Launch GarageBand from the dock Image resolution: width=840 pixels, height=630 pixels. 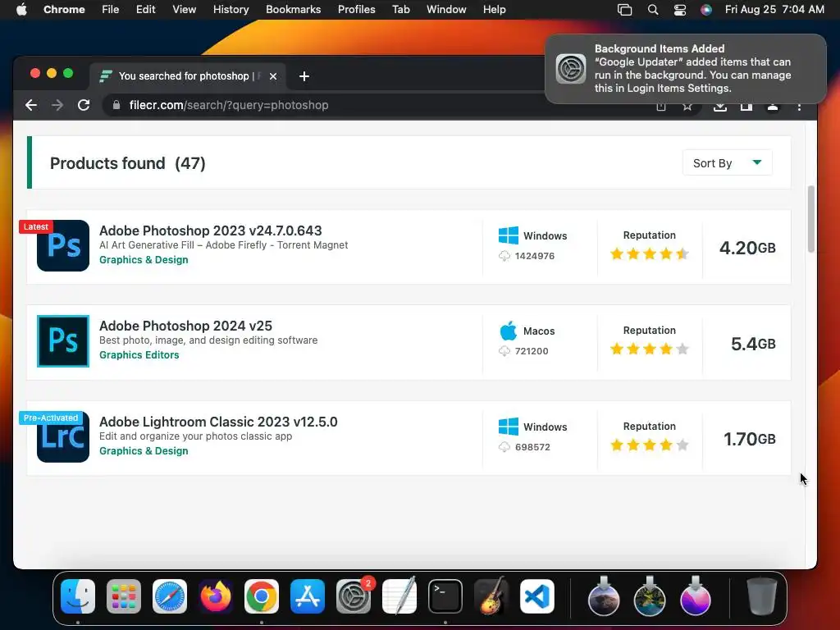pyautogui.click(x=491, y=596)
